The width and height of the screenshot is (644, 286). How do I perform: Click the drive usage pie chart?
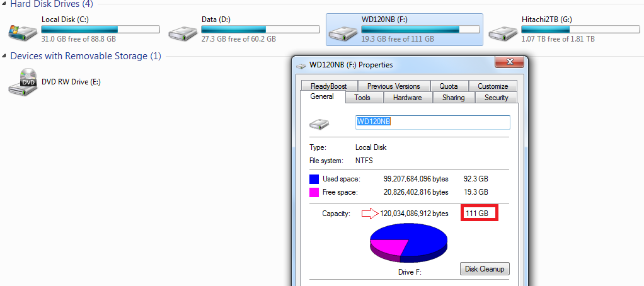click(x=409, y=243)
